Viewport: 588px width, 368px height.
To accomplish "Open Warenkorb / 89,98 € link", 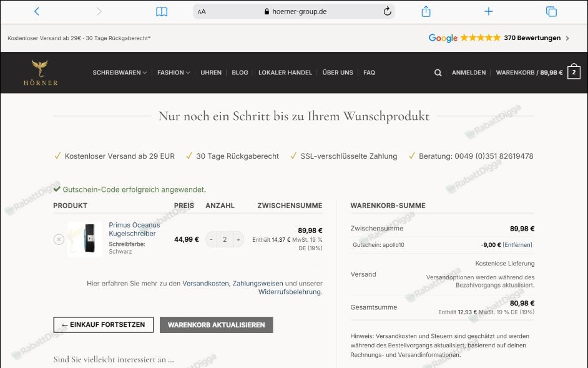I will pos(529,72).
